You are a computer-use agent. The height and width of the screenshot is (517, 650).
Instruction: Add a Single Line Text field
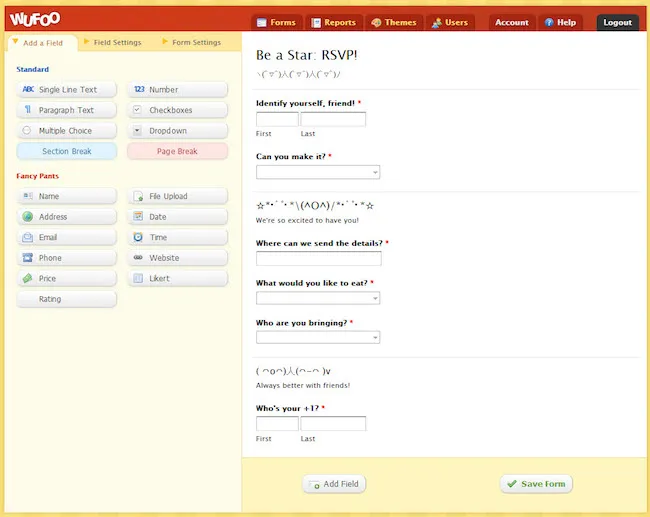(67, 90)
